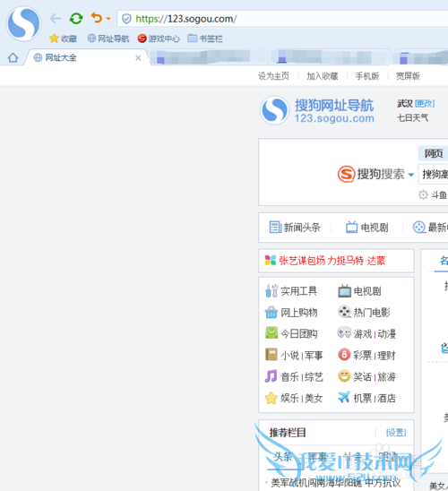Click the search input box
448x491 pixels.
[x=434, y=174]
